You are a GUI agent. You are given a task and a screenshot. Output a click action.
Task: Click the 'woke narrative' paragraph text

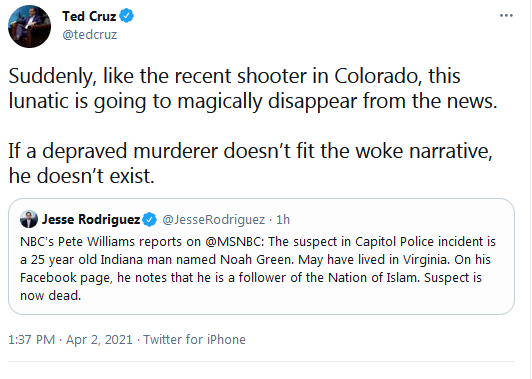tap(250, 163)
